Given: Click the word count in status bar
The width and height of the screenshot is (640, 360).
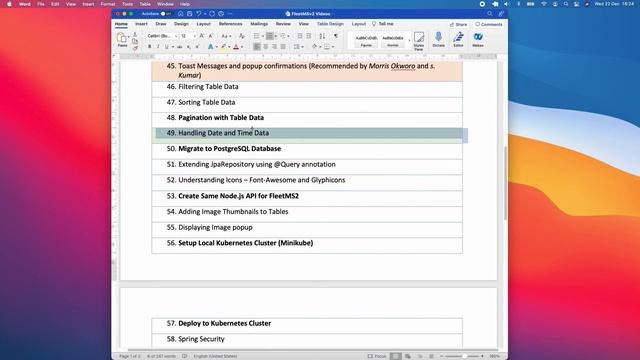Looking at the screenshot, I should 161,356.
